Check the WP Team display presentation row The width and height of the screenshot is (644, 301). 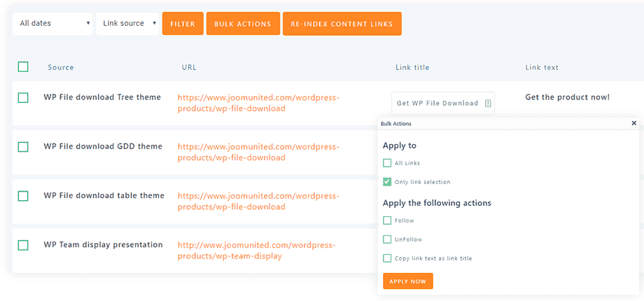pyautogui.click(x=23, y=246)
